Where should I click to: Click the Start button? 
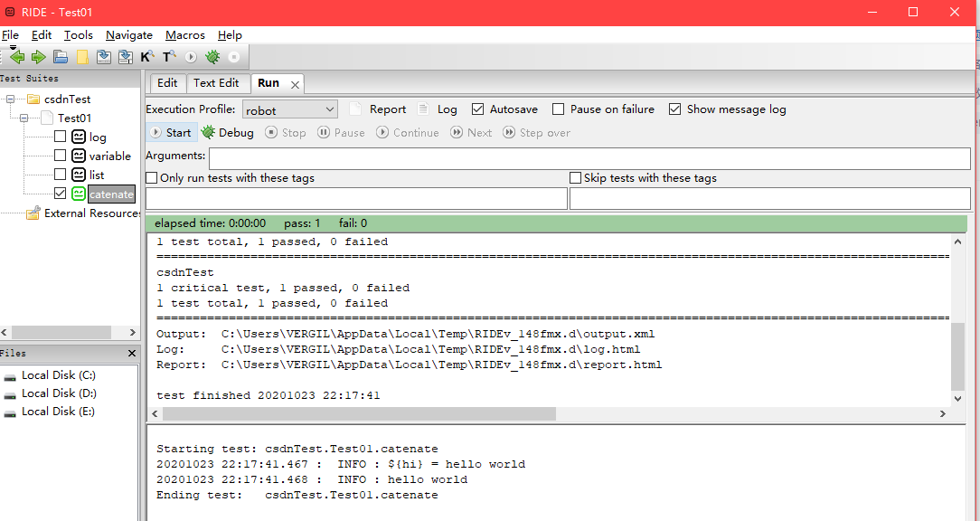(x=171, y=133)
